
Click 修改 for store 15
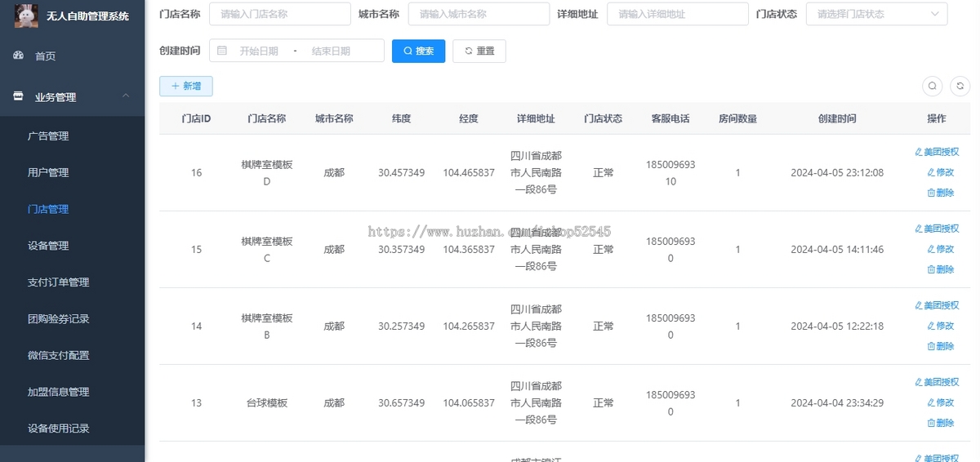tap(941, 249)
